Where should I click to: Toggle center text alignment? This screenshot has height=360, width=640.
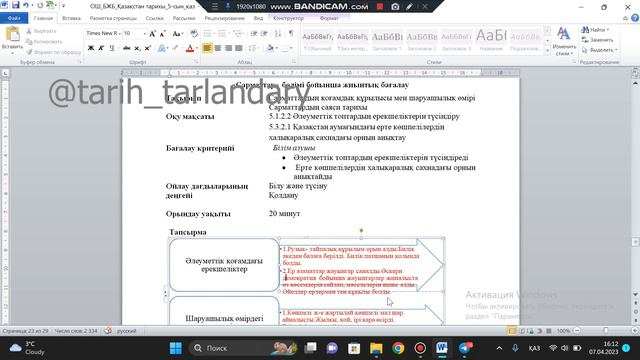[x=218, y=48]
